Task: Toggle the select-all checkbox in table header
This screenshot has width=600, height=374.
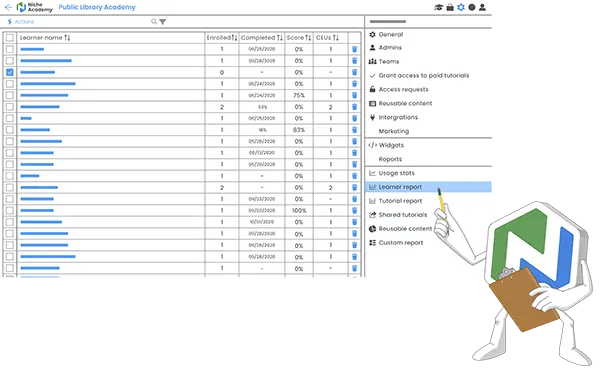Action: coord(10,38)
